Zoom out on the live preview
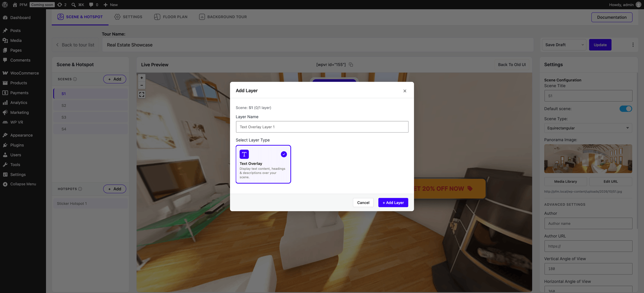 [x=142, y=85]
